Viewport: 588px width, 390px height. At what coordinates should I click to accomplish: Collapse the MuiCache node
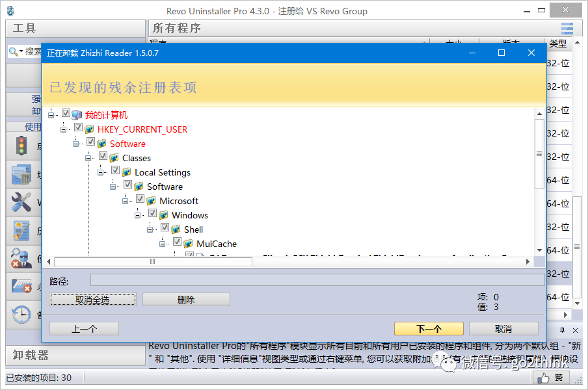pyautogui.click(x=163, y=244)
